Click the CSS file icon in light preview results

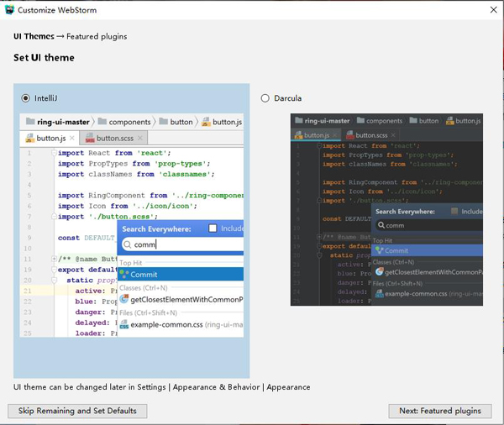[x=124, y=324]
